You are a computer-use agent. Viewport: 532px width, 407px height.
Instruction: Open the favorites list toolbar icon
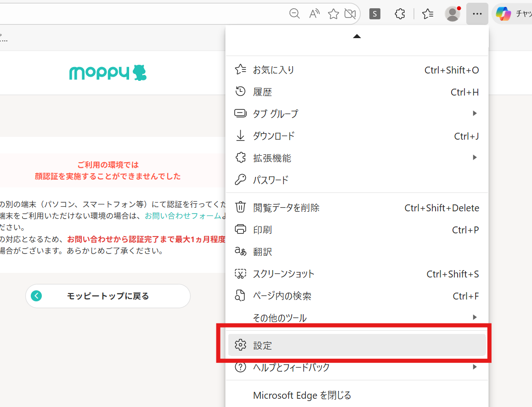[x=428, y=14]
